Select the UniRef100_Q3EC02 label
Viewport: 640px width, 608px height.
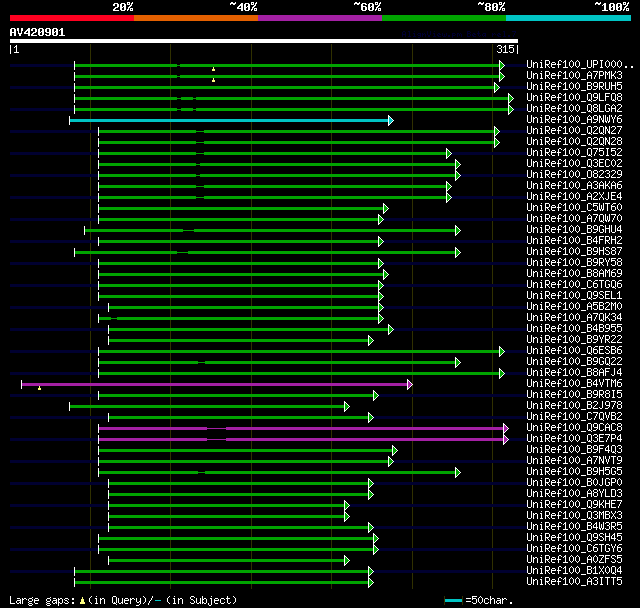click(x=574, y=164)
